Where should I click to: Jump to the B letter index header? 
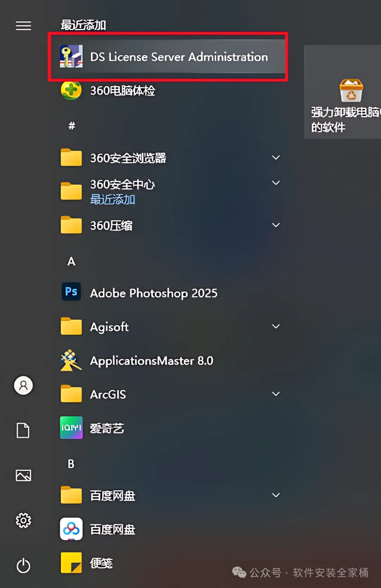click(x=71, y=464)
